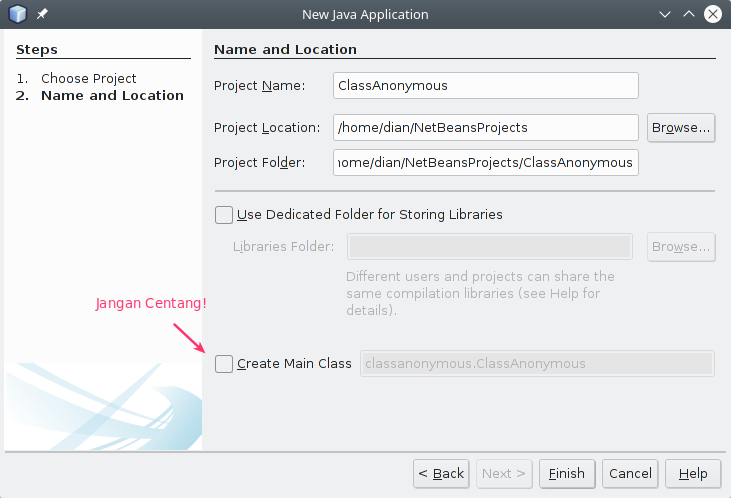This screenshot has height=498, width=731.
Task: Click the Project Name label
Action: pyautogui.click(x=259, y=86)
